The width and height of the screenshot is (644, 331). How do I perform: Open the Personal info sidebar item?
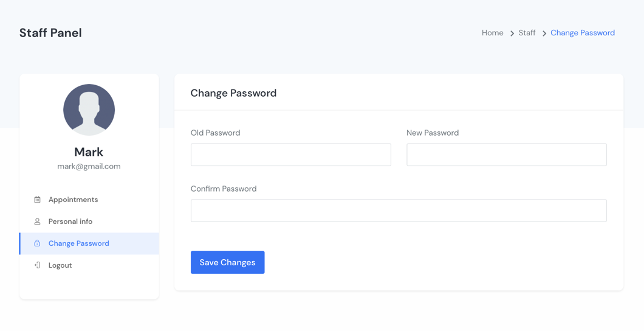tap(89, 221)
